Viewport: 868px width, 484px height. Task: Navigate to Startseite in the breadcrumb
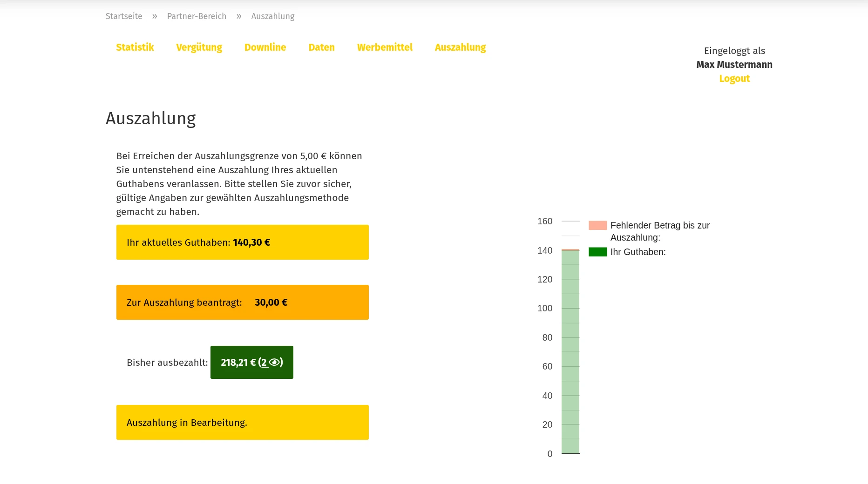coord(124,16)
